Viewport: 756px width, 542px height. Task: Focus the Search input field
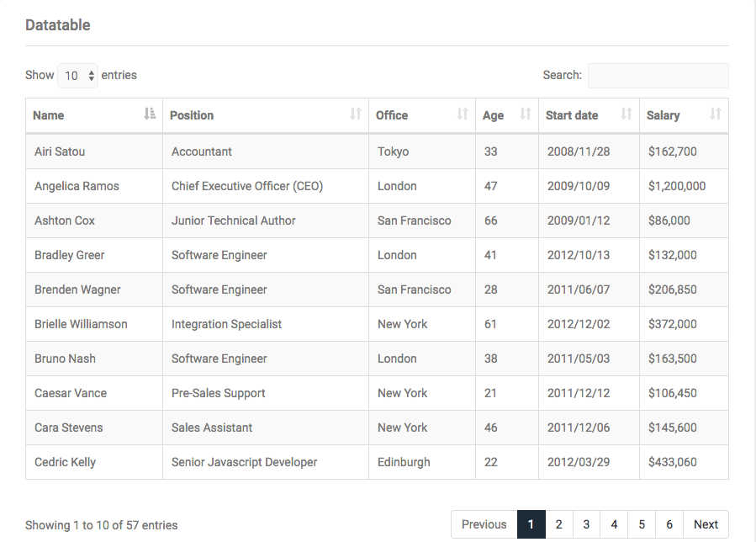click(x=658, y=76)
